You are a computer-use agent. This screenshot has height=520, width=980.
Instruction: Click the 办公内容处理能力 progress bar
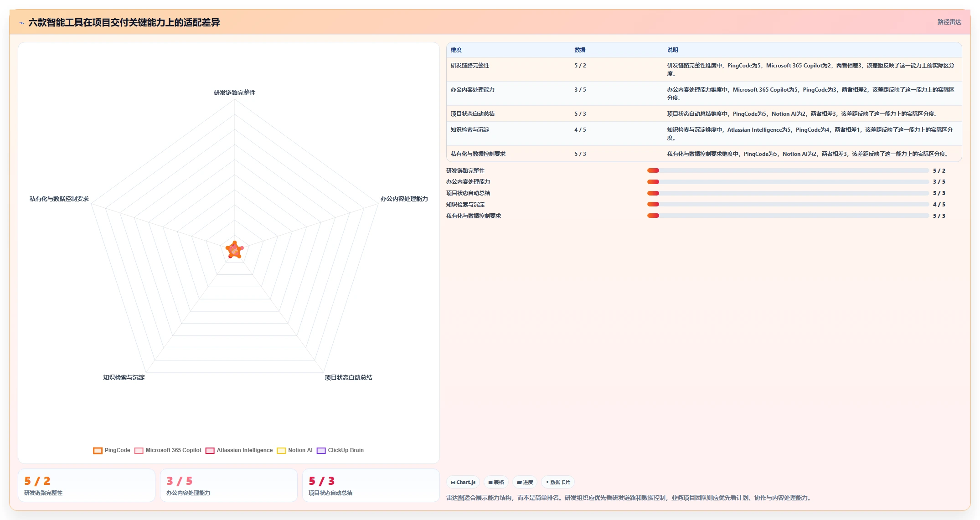point(788,182)
